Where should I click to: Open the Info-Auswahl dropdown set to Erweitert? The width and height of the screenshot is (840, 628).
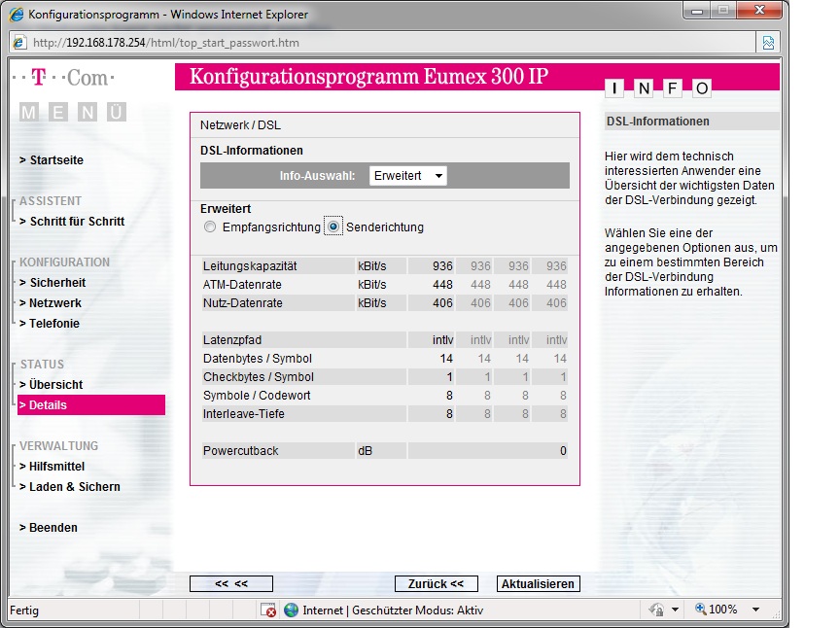(x=408, y=176)
